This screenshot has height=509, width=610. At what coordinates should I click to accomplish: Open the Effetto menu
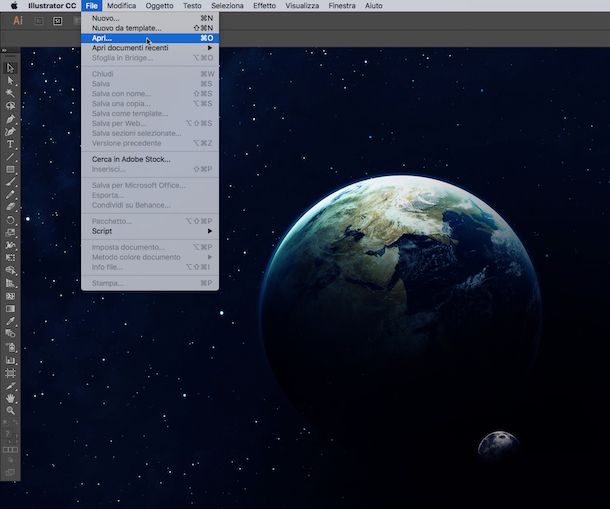coord(264,5)
